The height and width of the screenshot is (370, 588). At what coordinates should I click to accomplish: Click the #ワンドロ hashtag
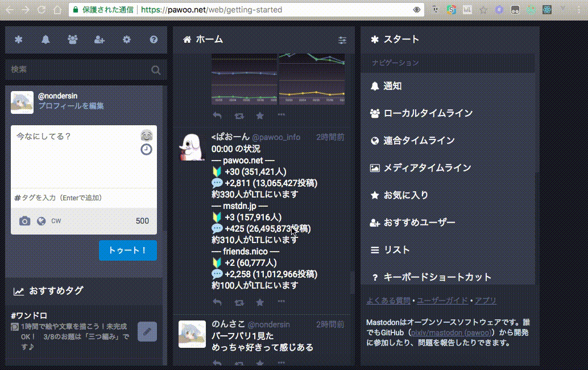click(x=29, y=315)
